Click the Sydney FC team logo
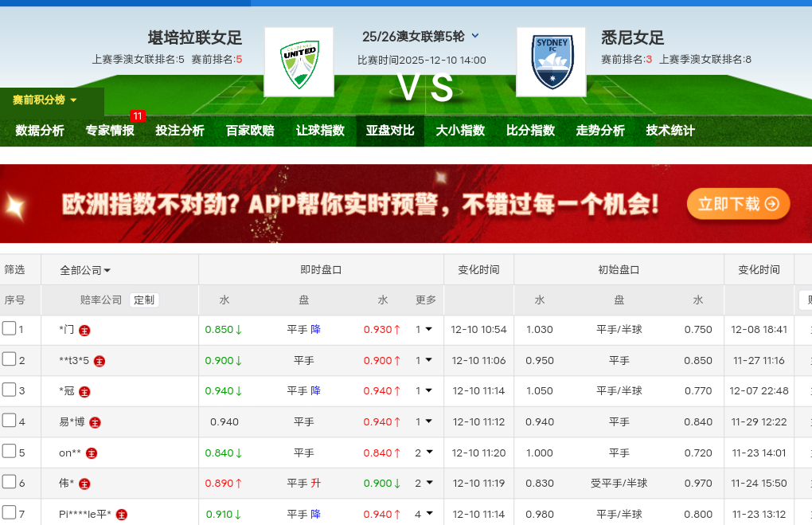The height and width of the screenshot is (525, 812). (x=551, y=62)
